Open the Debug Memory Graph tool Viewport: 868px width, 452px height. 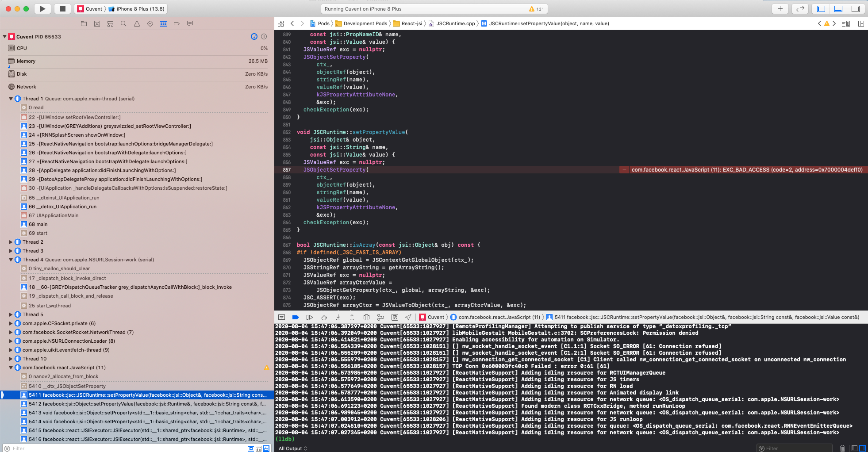(380, 317)
